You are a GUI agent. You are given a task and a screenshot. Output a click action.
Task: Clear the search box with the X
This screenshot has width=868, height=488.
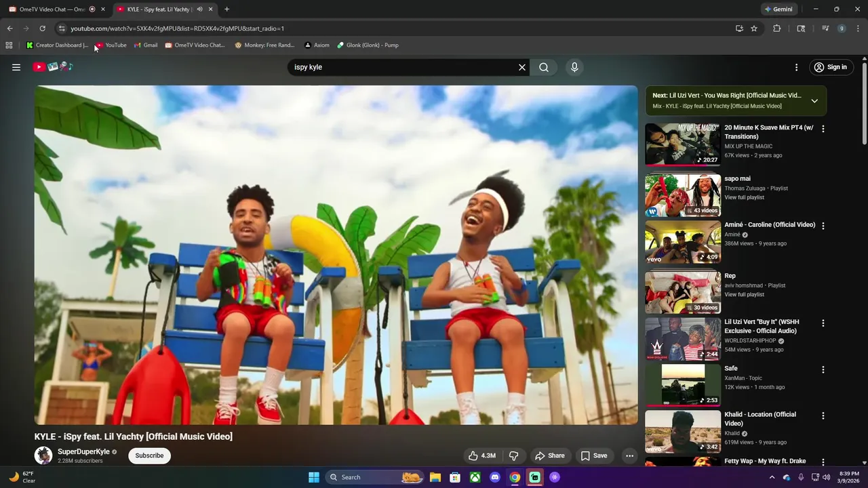[522, 67]
